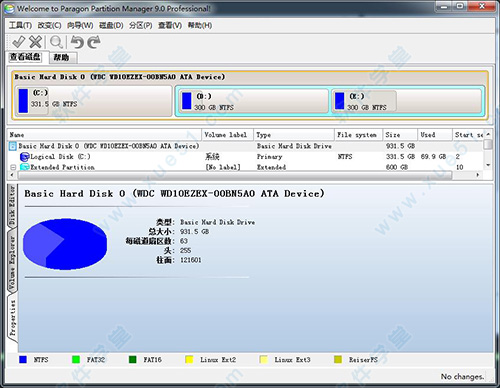Click the Size column header

pyautogui.click(x=400, y=135)
